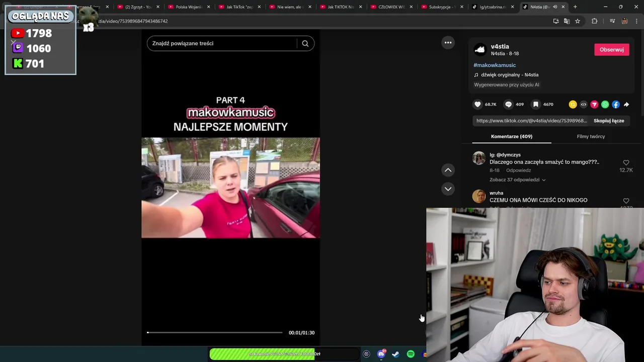
Task: Like the video with the heart icon
Action: pyautogui.click(x=477, y=104)
